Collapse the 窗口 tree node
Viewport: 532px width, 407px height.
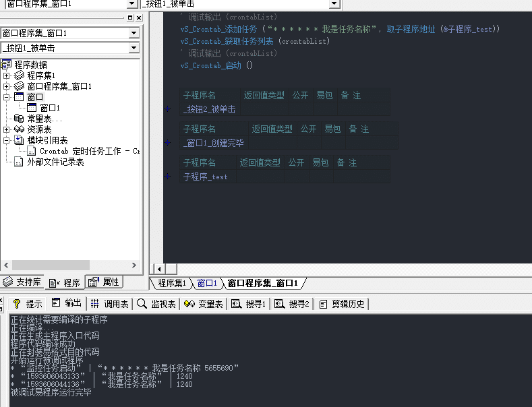7,97
